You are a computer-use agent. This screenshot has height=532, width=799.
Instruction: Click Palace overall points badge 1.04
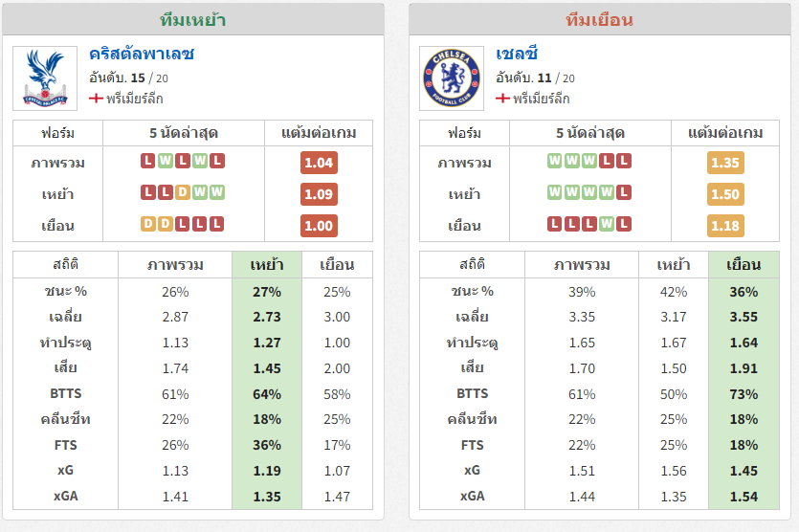pos(319,163)
